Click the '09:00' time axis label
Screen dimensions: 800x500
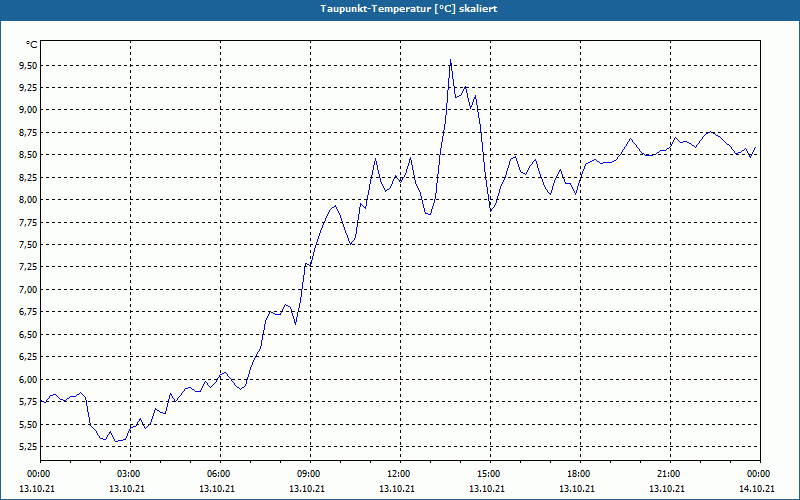pyautogui.click(x=308, y=474)
